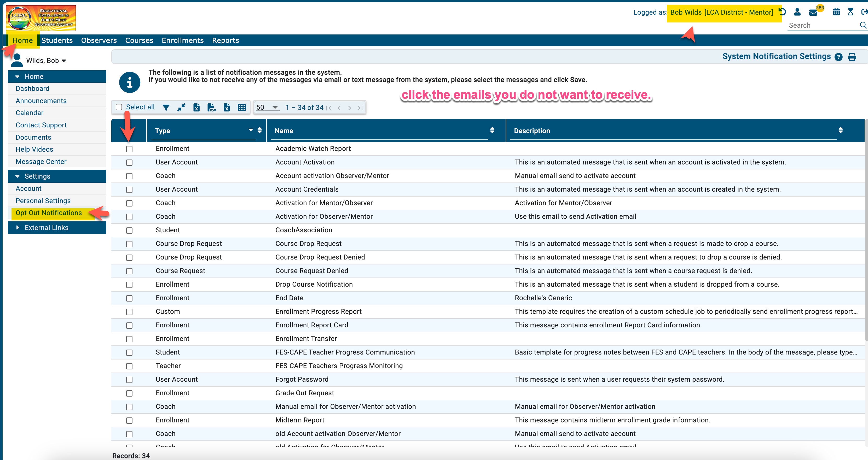The image size is (868, 460).
Task: Click Bob Wilds [LCA District - Mentor] text
Action: pos(722,13)
